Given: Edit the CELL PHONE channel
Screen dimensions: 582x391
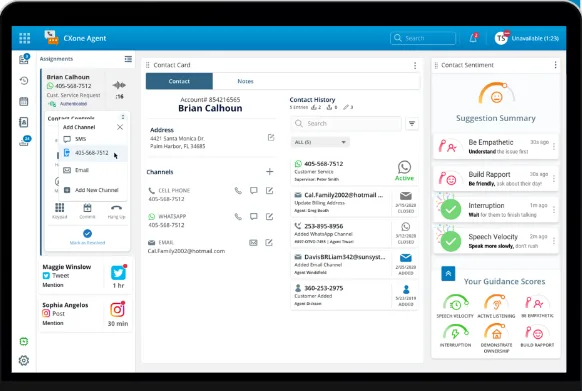Looking at the screenshot, I should coord(269,190).
